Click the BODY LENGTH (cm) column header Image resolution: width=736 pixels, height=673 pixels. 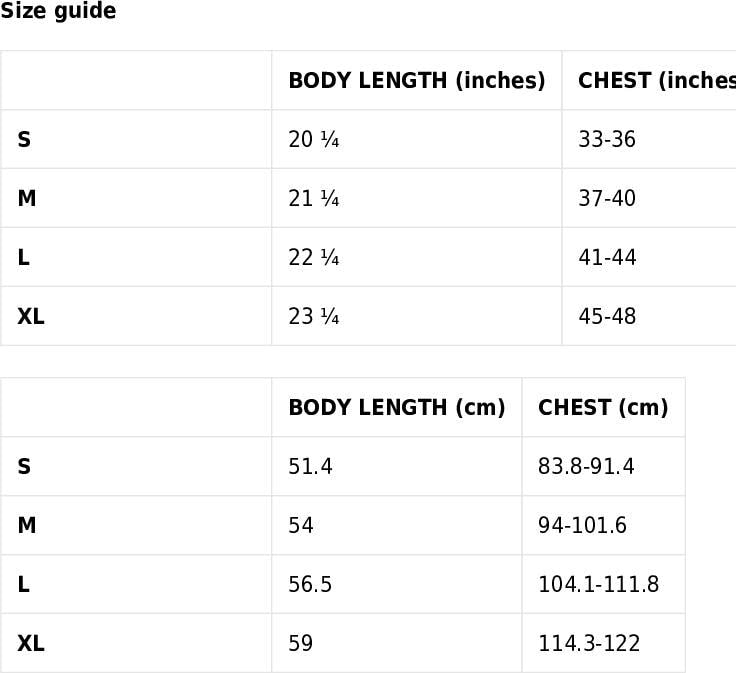pyautogui.click(x=397, y=407)
